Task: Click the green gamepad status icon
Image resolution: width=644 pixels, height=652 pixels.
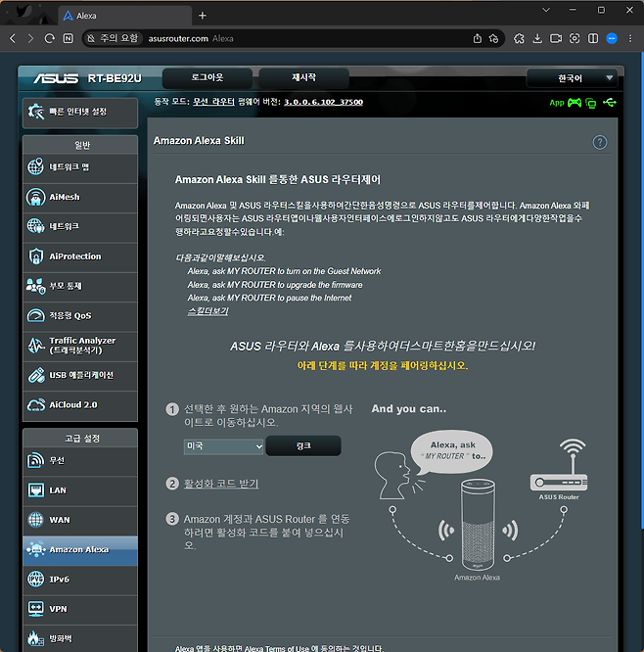Action: tap(575, 102)
